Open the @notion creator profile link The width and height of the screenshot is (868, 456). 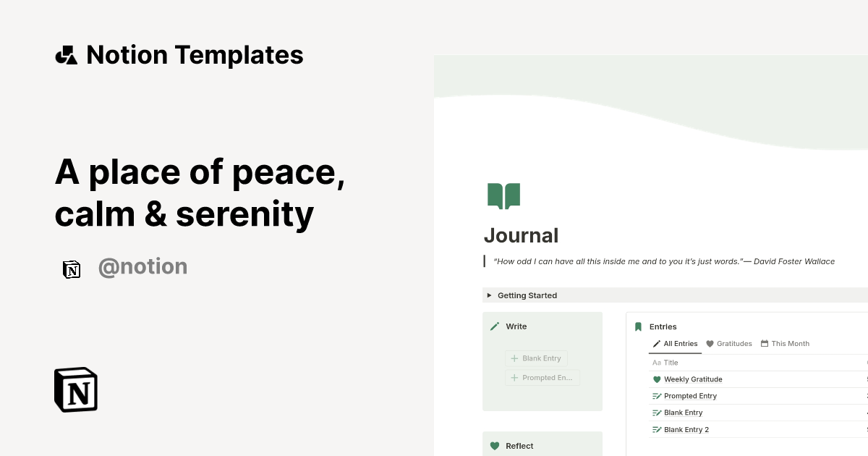coord(142,266)
